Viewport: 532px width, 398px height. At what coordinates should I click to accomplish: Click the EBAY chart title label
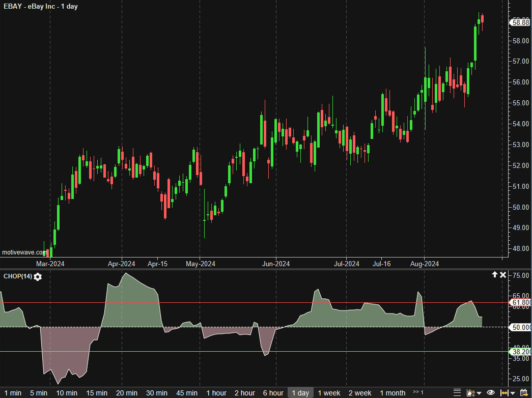click(x=41, y=7)
